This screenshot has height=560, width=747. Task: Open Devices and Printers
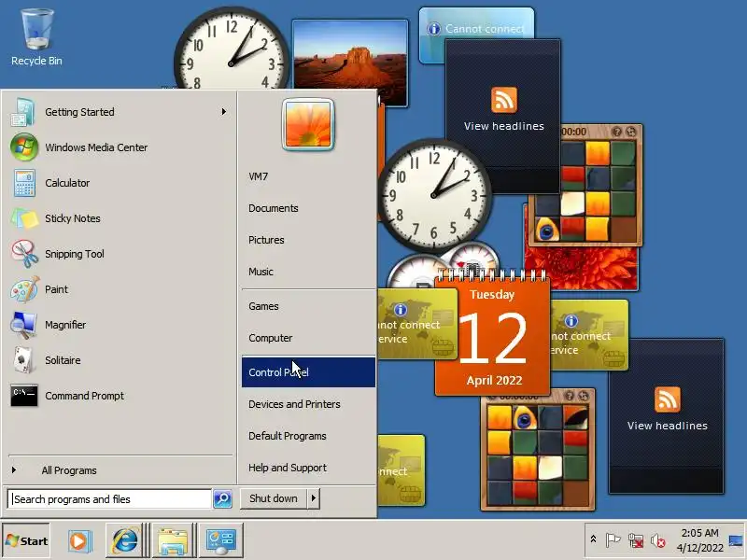coord(308,404)
